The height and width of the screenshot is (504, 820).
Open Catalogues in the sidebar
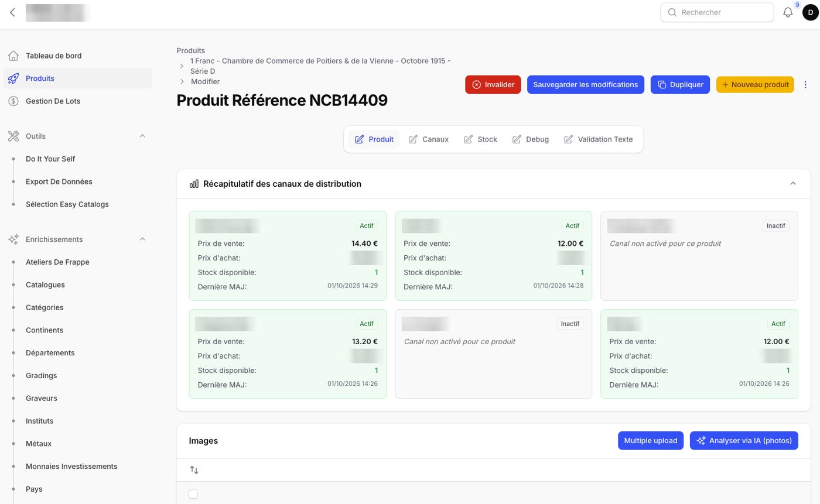pyautogui.click(x=45, y=285)
